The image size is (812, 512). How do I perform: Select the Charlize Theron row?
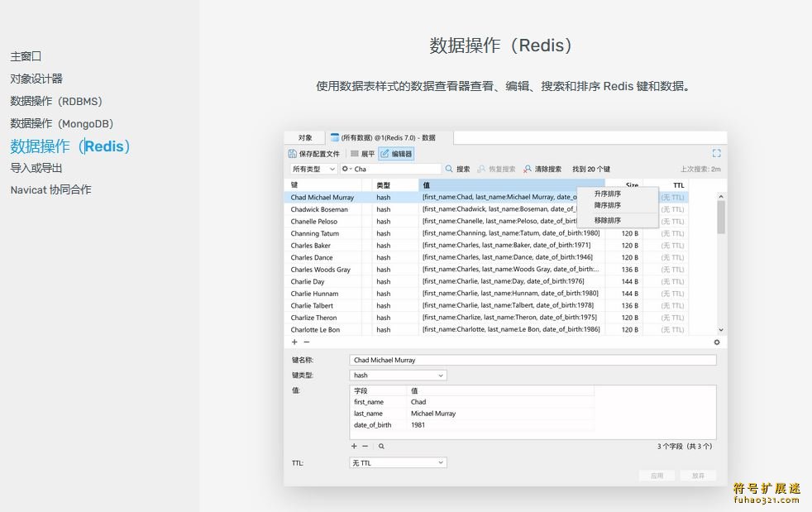(486, 318)
